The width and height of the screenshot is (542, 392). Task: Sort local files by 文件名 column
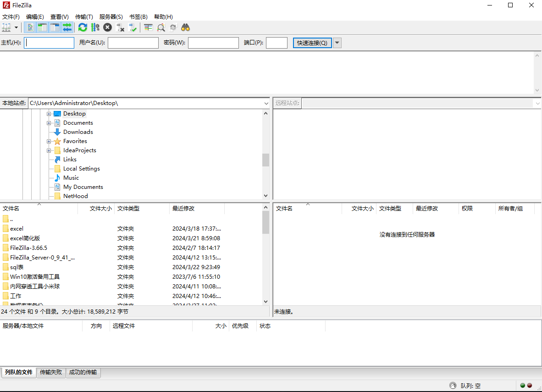tap(39, 209)
